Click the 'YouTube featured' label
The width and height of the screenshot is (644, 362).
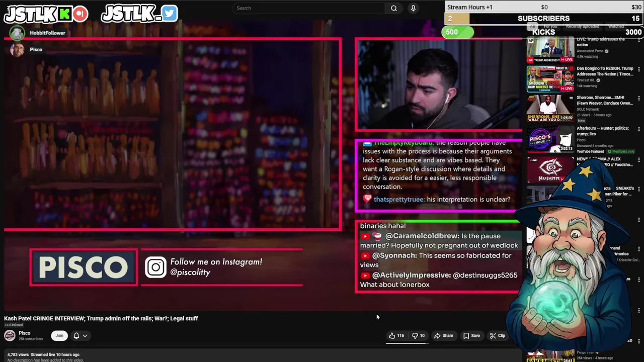click(x=590, y=151)
